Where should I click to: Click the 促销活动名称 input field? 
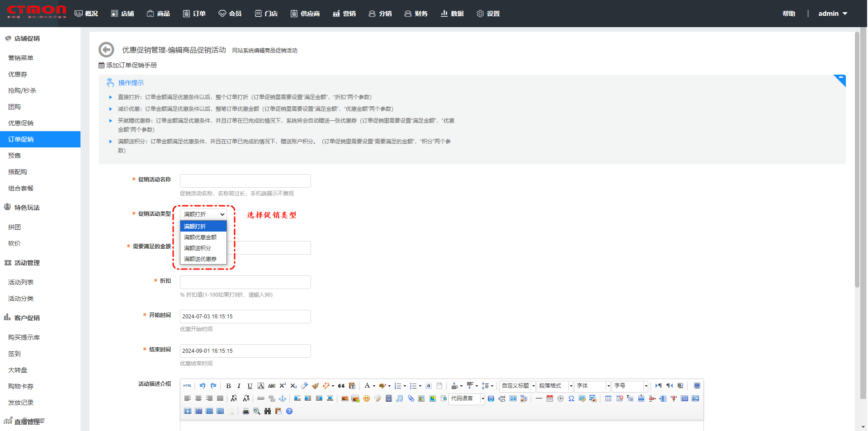[x=245, y=181]
